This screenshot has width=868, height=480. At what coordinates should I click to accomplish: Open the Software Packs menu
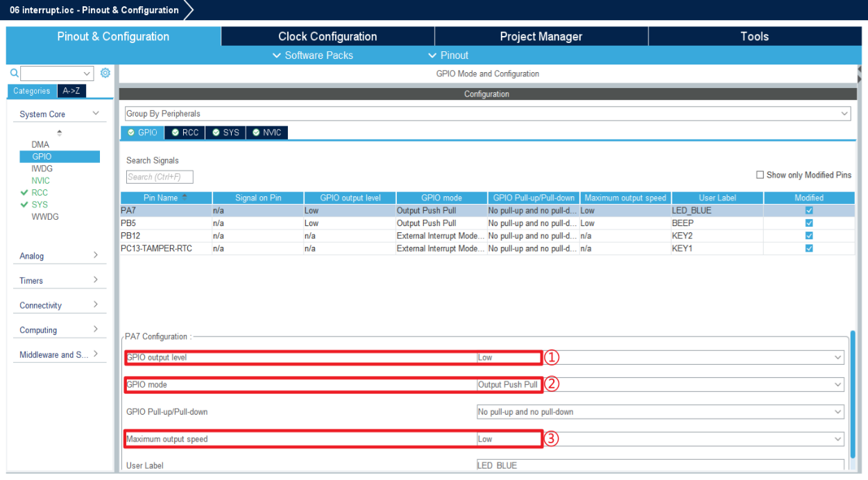313,55
